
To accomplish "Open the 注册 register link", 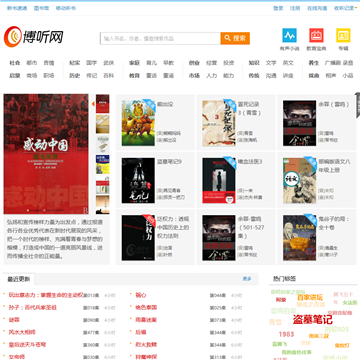I will tap(295, 8).
